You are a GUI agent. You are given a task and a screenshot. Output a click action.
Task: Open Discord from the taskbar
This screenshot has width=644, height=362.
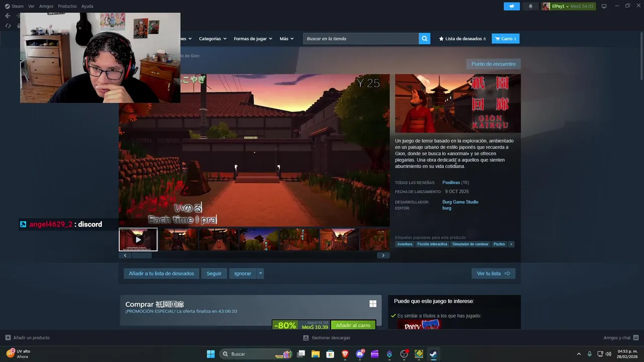[x=360, y=354]
